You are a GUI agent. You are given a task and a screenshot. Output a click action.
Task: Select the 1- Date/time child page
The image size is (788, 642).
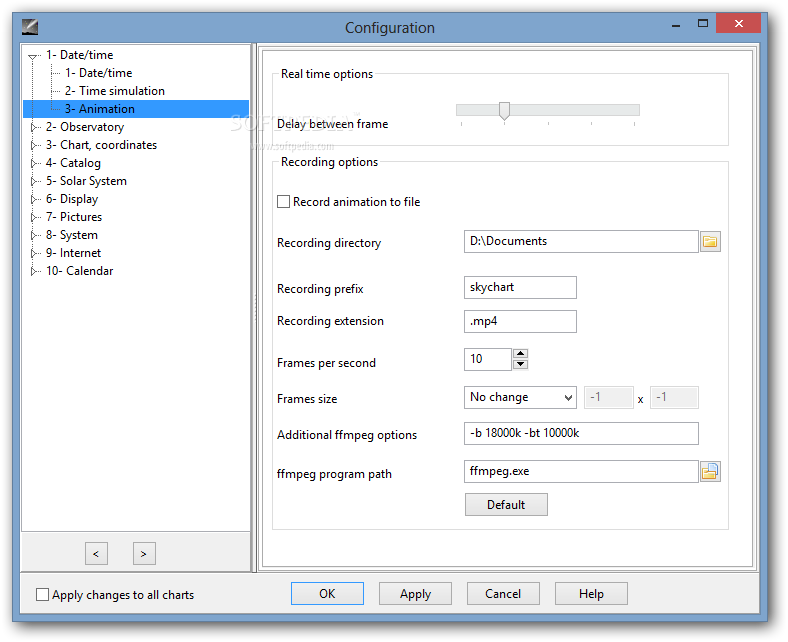pos(98,73)
